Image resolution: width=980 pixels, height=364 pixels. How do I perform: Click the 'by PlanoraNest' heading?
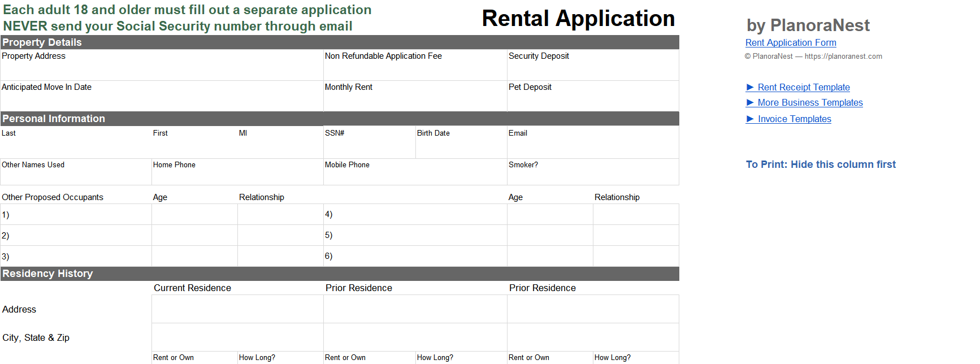(808, 25)
